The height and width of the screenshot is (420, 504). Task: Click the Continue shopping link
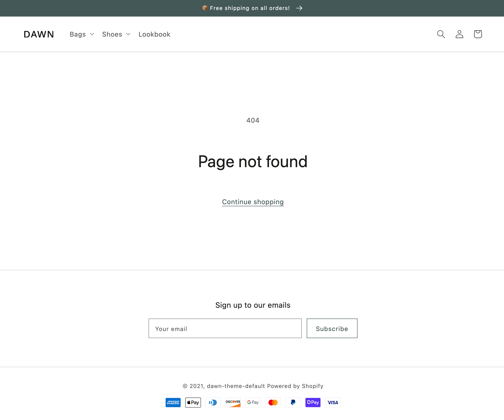pos(253,202)
